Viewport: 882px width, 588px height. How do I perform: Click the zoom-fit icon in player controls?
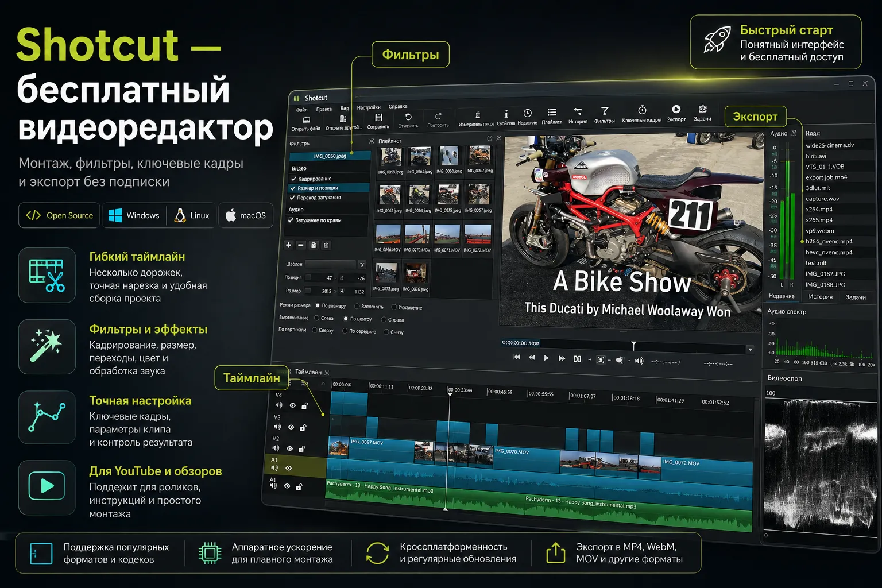coord(601,359)
